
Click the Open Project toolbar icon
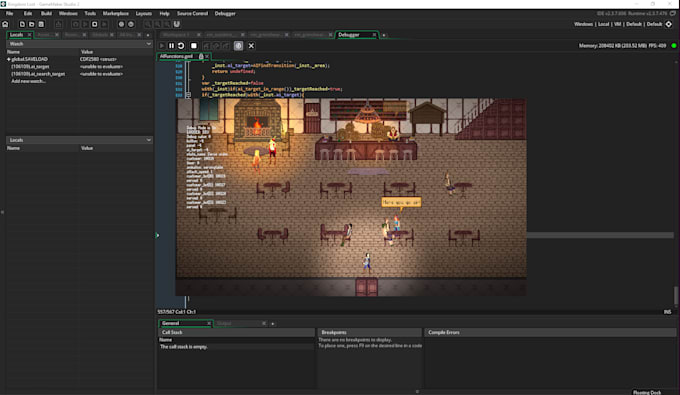pos(32,24)
